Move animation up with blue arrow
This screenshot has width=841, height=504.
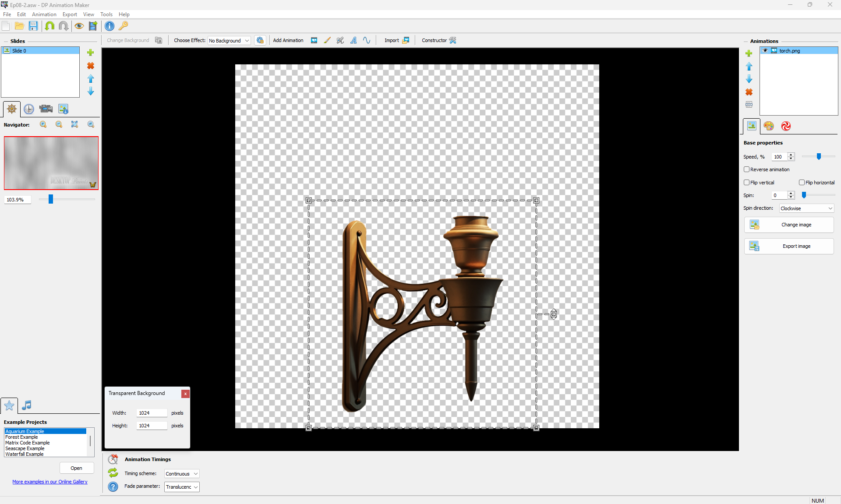[749, 67]
